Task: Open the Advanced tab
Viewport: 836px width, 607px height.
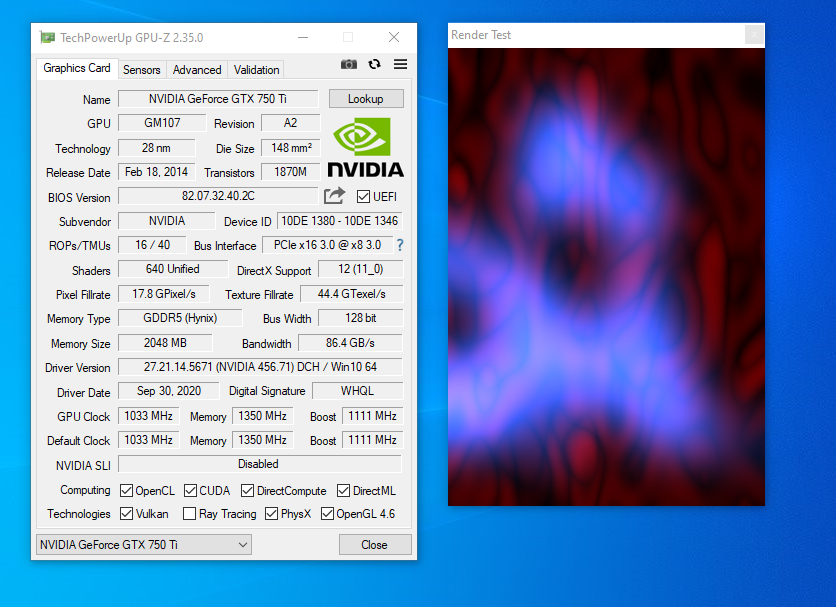Action: click(197, 70)
